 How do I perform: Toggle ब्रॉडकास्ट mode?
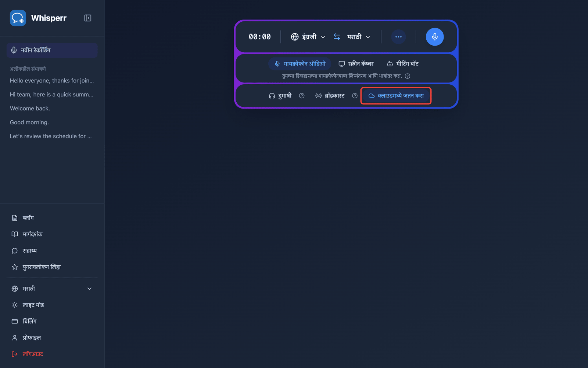pyautogui.click(x=330, y=96)
